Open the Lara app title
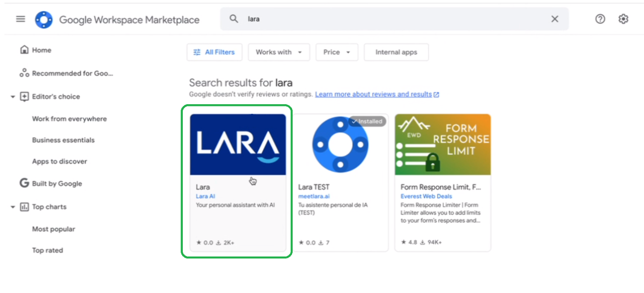644x293 pixels. point(203,187)
